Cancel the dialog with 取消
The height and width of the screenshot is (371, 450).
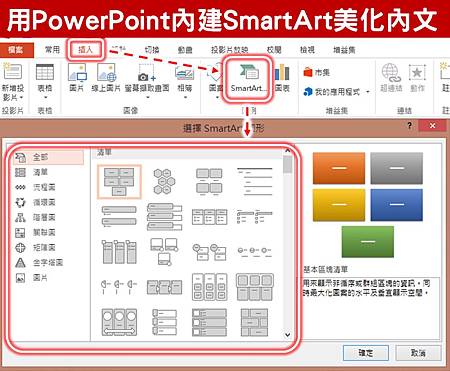coord(418,353)
